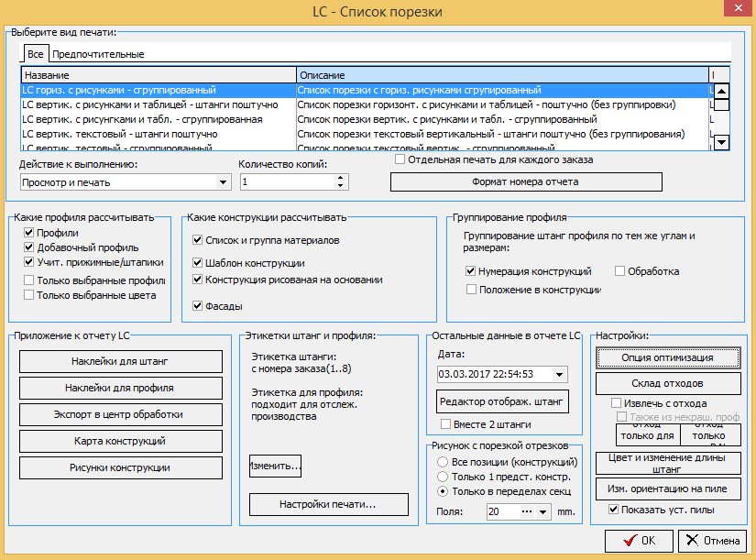Open the Дата dropdown arrow
The height and width of the screenshot is (560, 756).
click(x=559, y=374)
